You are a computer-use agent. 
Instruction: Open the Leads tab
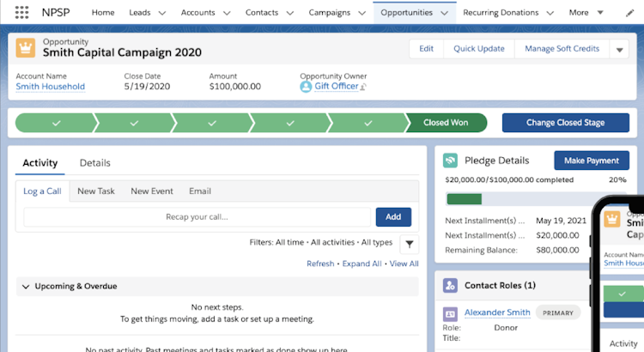140,13
